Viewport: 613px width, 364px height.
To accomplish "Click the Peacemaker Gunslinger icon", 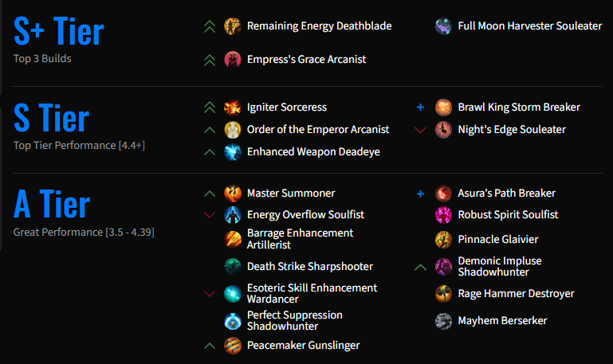I will 232,346.
